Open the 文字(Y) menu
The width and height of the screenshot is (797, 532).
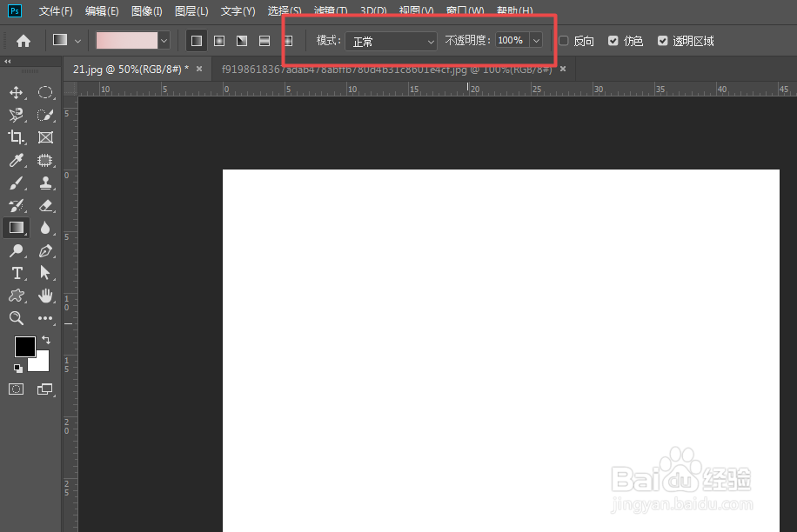(x=238, y=11)
